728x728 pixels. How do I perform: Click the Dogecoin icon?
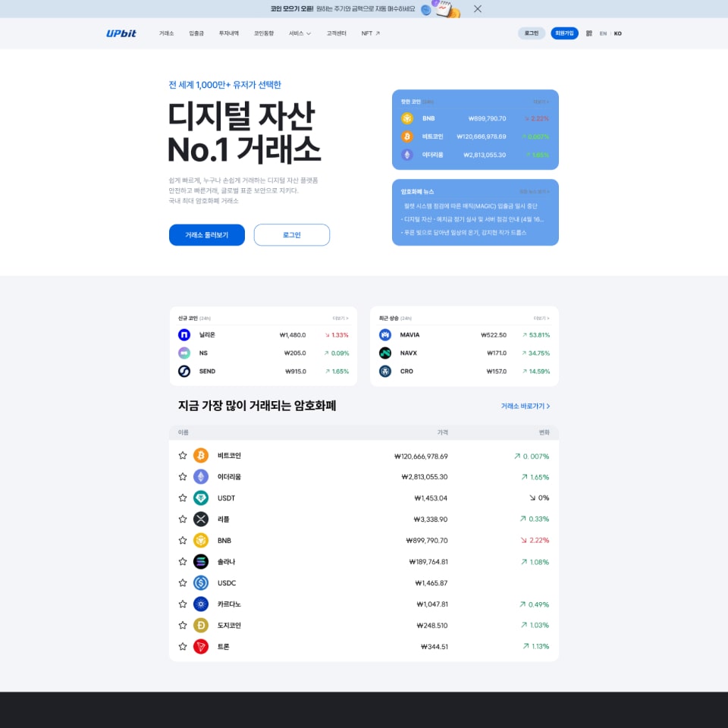coord(201,626)
